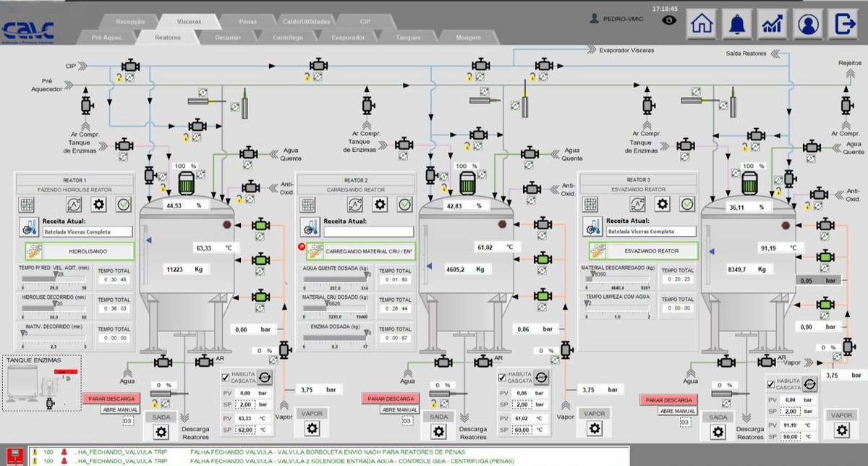Switch to the Penas tab
Viewport: 868px width, 466px height.
click(x=247, y=22)
